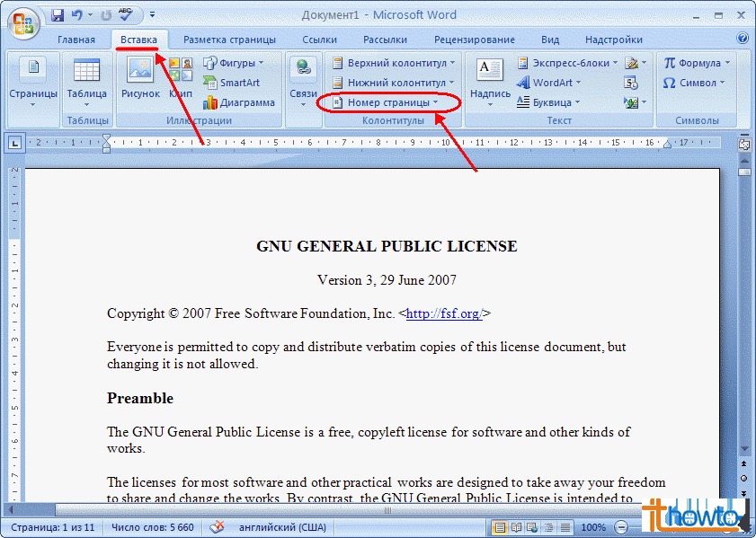
Task: Switch to the Главная tab
Action: [76, 40]
